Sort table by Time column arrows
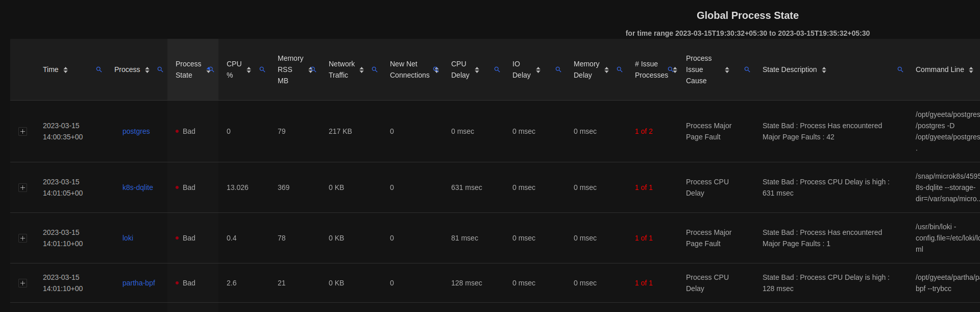The image size is (980, 312). point(65,70)
